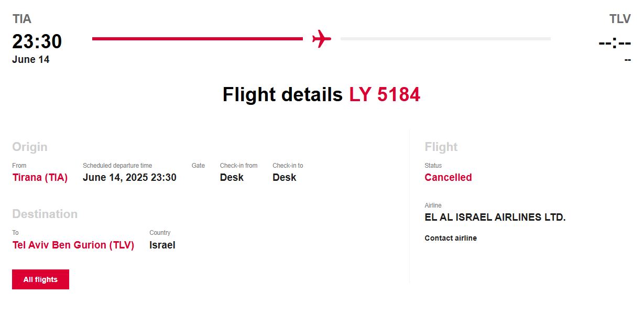Viewport: 644px width, 314px height.
Task: Click the TIA airport code at top
Action: pyautogui.click(x=22, y=19)
